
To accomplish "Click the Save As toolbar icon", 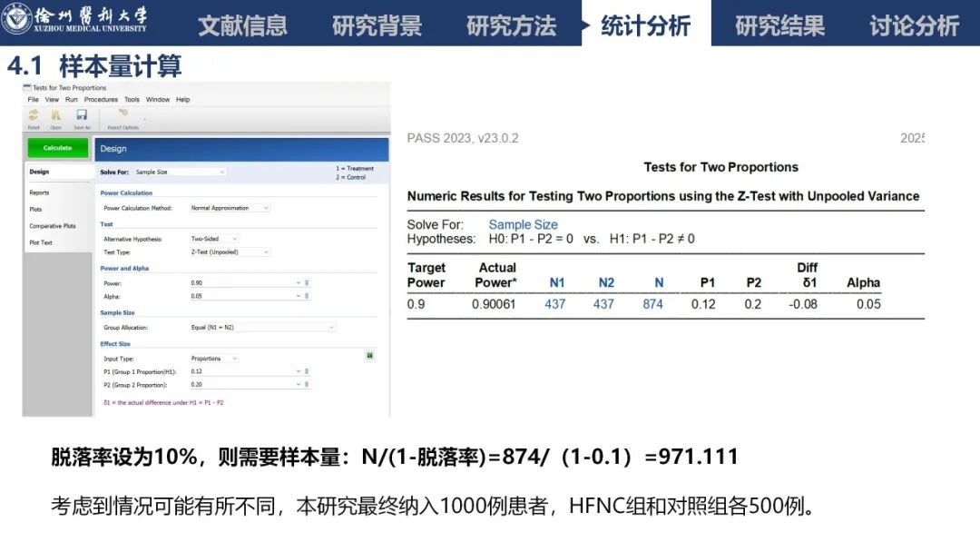I will pyautogui.click(x=80, y=116).
